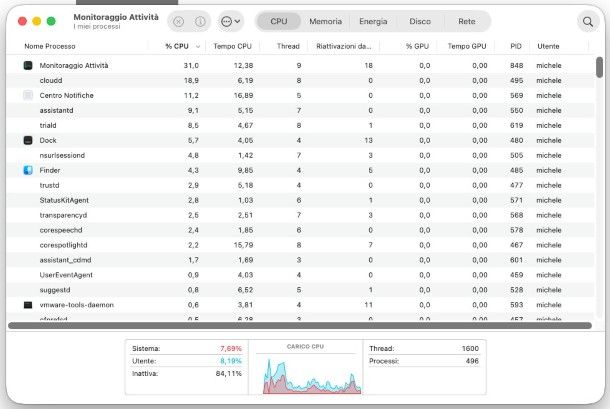Click the Utente 8,19% value

point(231,361)
